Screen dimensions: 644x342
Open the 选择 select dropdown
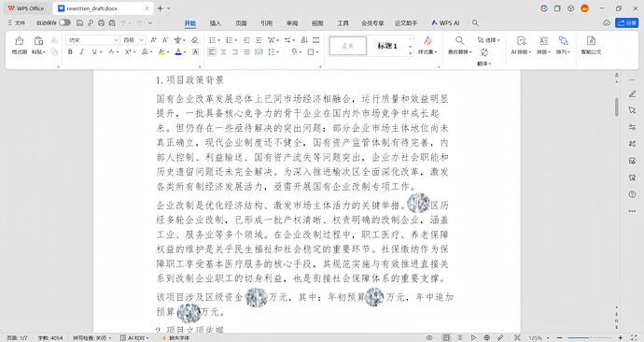coord(489,40)
